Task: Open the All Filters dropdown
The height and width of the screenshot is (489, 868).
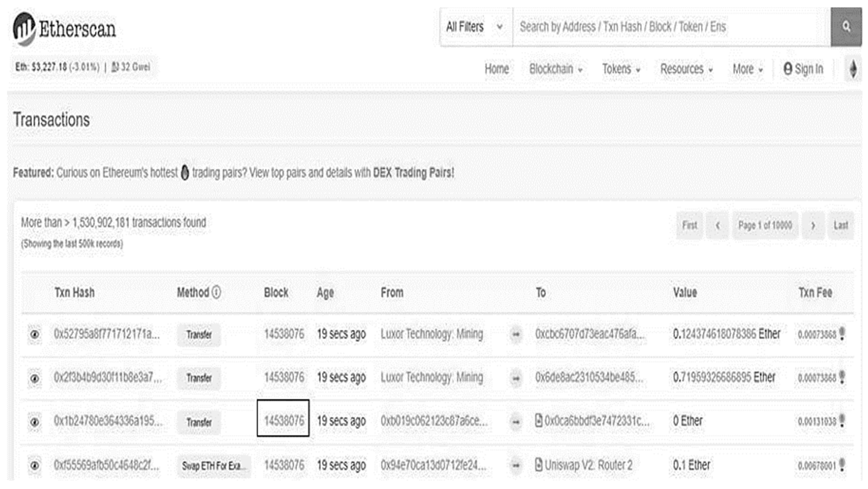Action: coord(475,27)
